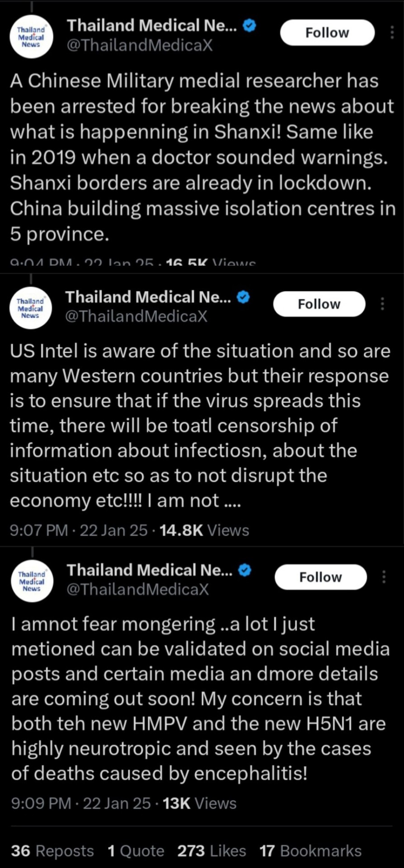Click the profile picture on the fear mongering tweet

point(31,581)
